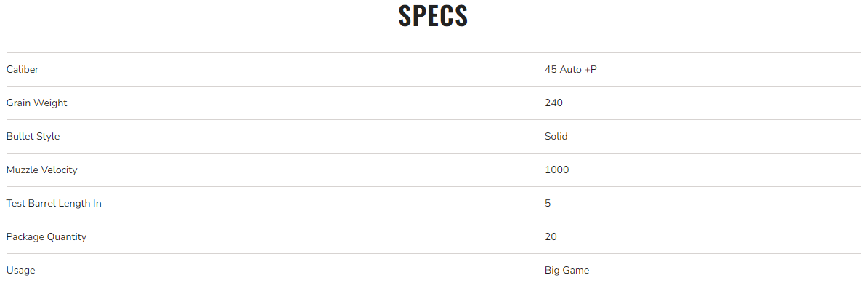
Task: Click the 240 grain weight value
Action: [553, 103]
